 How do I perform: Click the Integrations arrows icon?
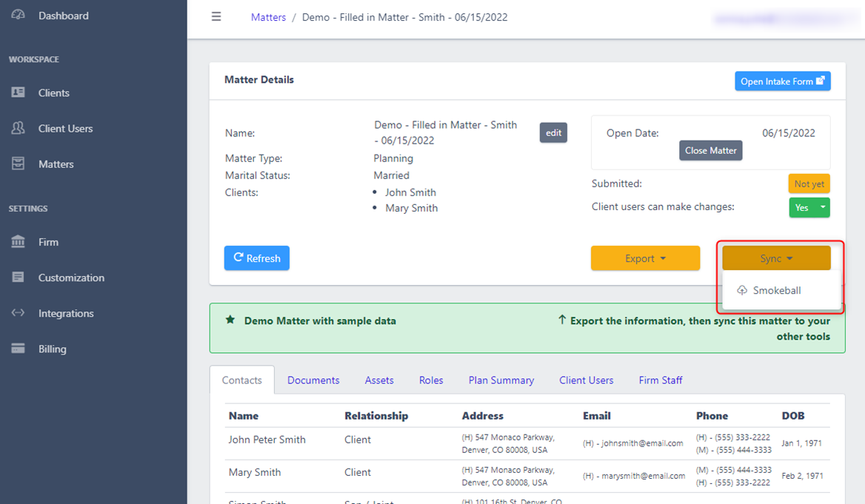[x=19, y=313]
